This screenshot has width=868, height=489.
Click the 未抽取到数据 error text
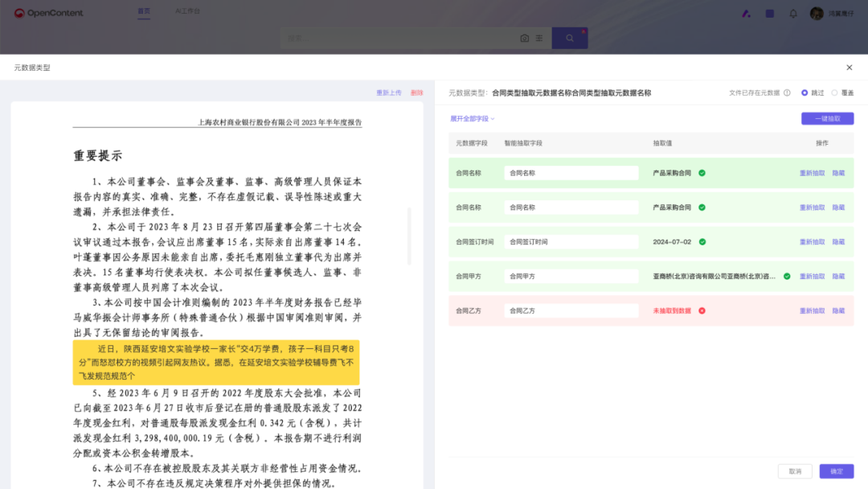coord(671,310)
